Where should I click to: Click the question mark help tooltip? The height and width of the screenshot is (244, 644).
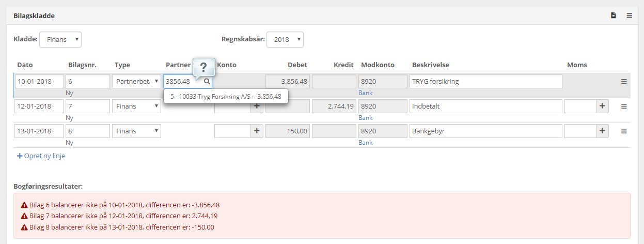point(203,67)
